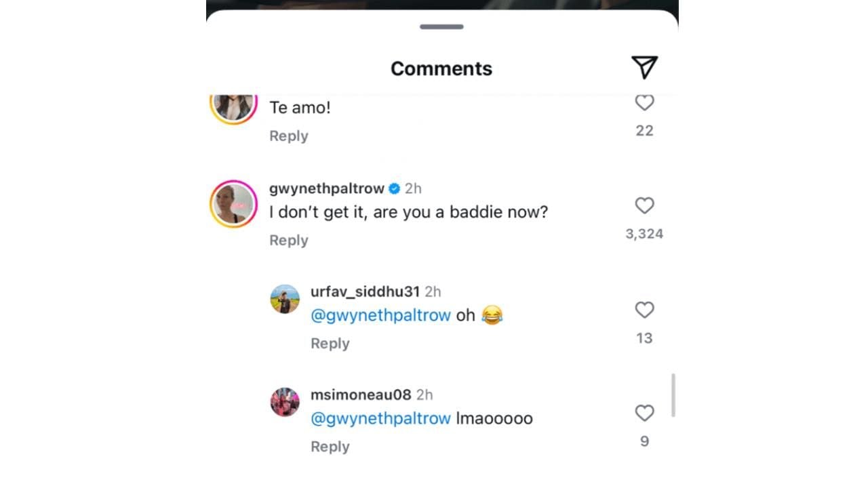Screen dimensions: 868x488
Task: Tap the share paper plane icon
Action: click(644, 67)
